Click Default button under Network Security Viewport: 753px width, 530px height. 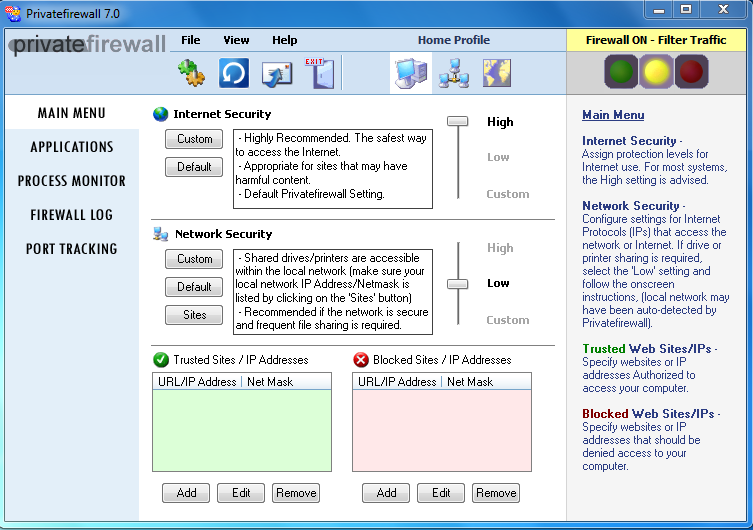click(x=194, y=287)
